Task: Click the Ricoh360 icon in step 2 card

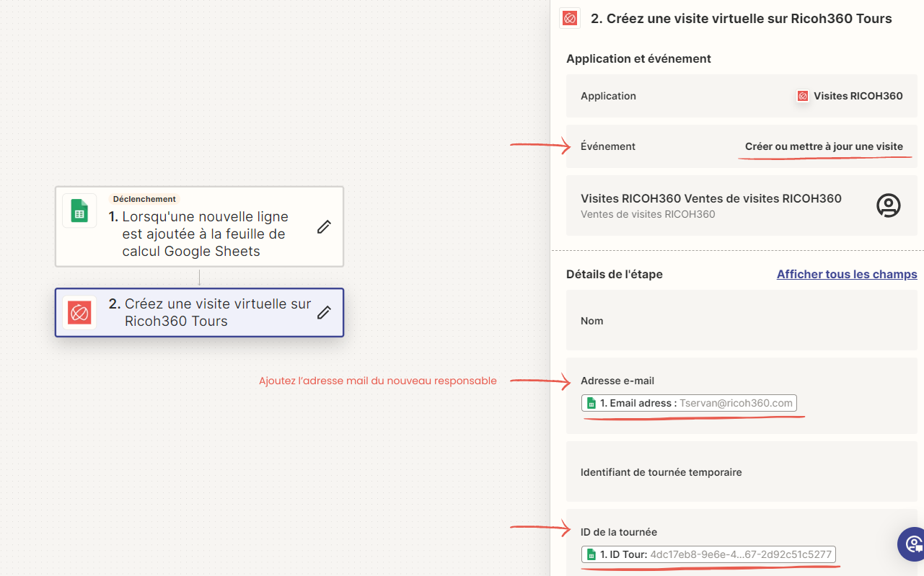Action: (x=79, y=313)
